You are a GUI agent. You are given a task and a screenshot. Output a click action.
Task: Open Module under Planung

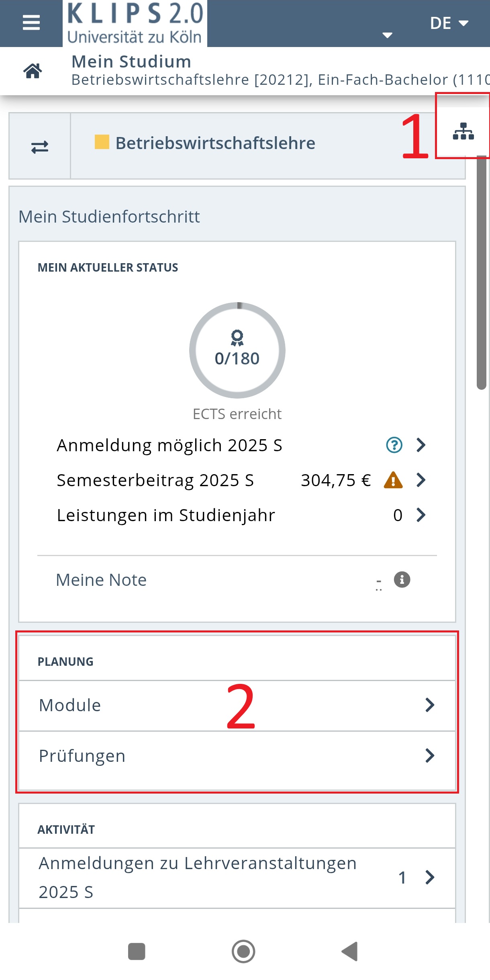pyautogui.click(x=237, y=705)
